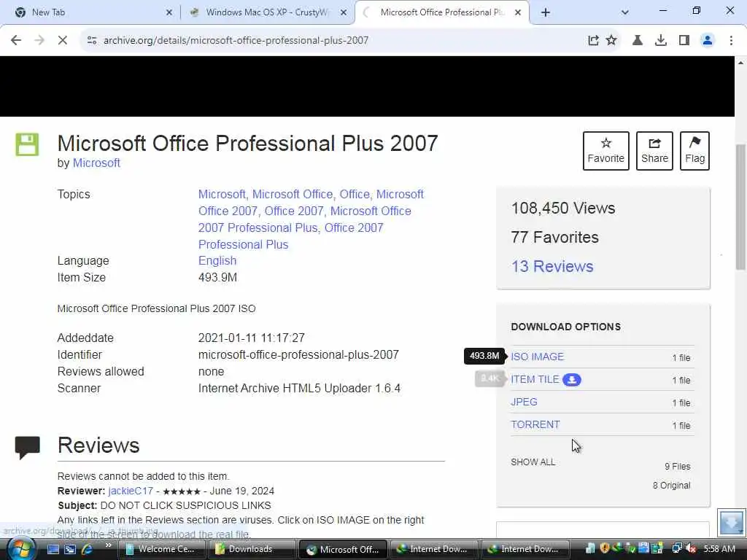The image size is (747, 560).
Task: Open the Downloads taskbar button
Action: [x=251, y=549]
